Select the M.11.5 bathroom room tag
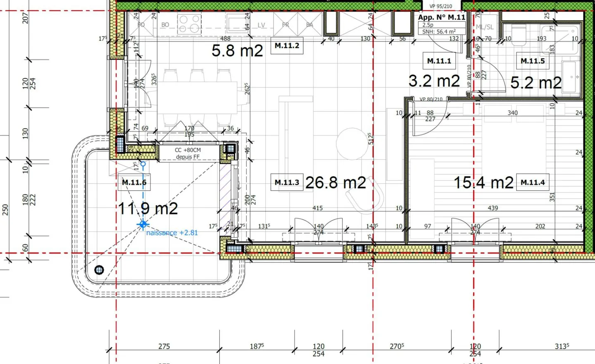Screen dimensions: 595x364 coord(532,61)
